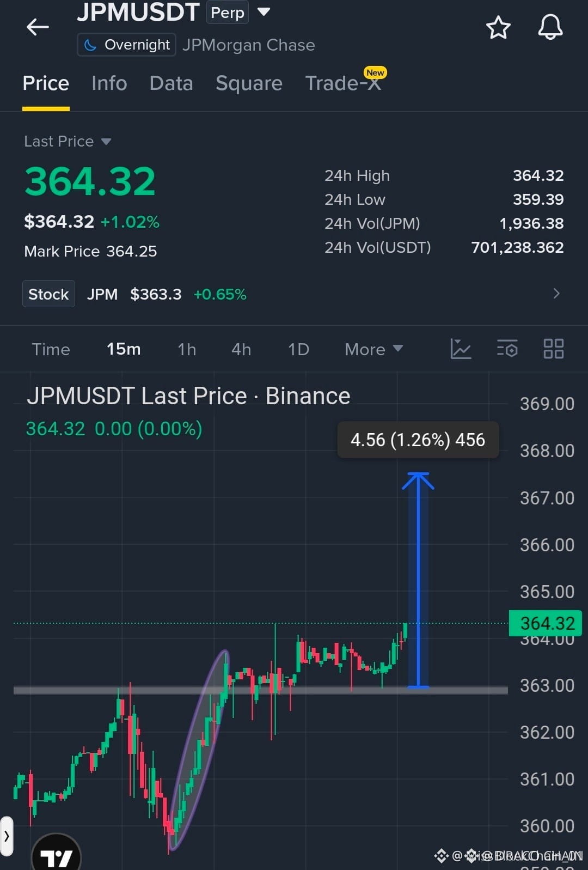Open chart indicators line-graph icon
Image resolution: width=588 pixels, height=870 pixels.
tap(461, 349)
